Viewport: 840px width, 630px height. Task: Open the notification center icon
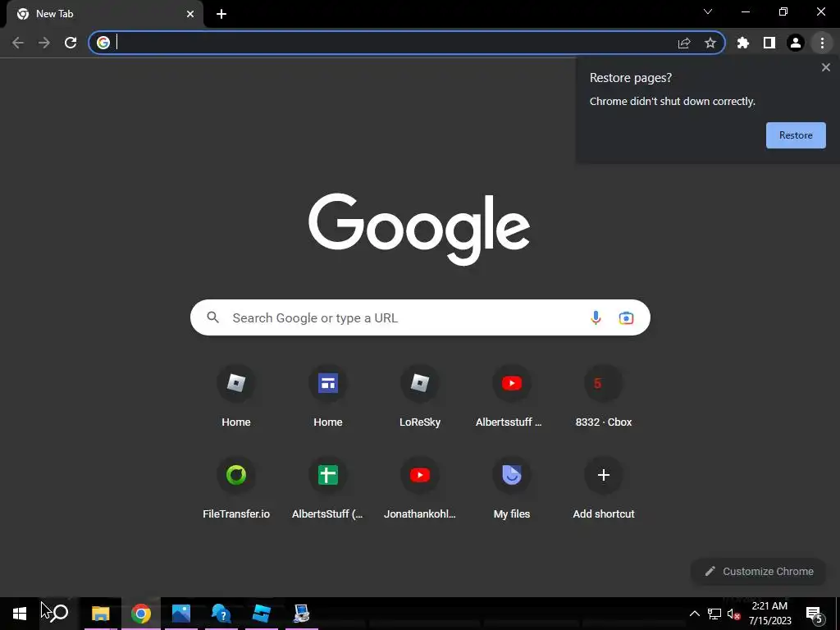(x=815, y=614)
